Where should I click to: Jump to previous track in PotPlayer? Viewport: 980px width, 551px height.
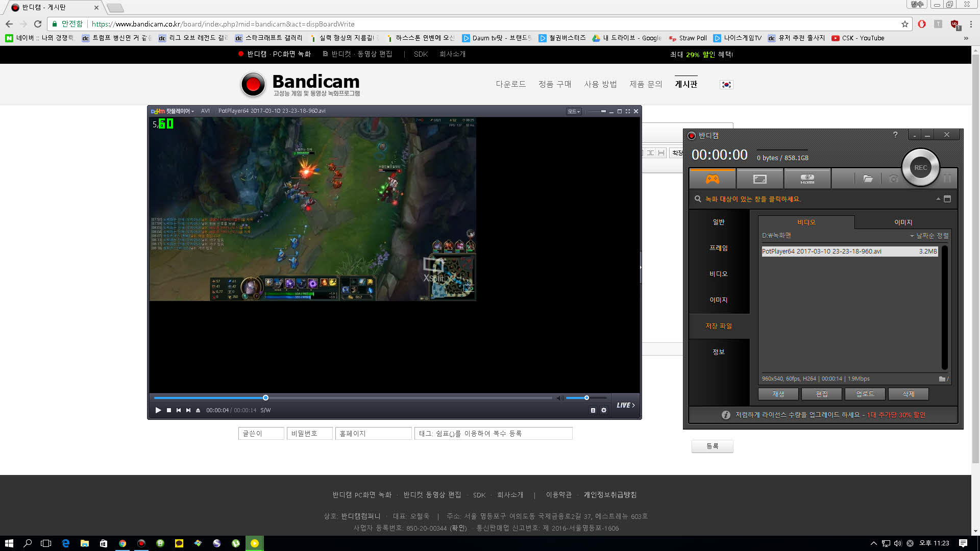[x=179, y=410]
